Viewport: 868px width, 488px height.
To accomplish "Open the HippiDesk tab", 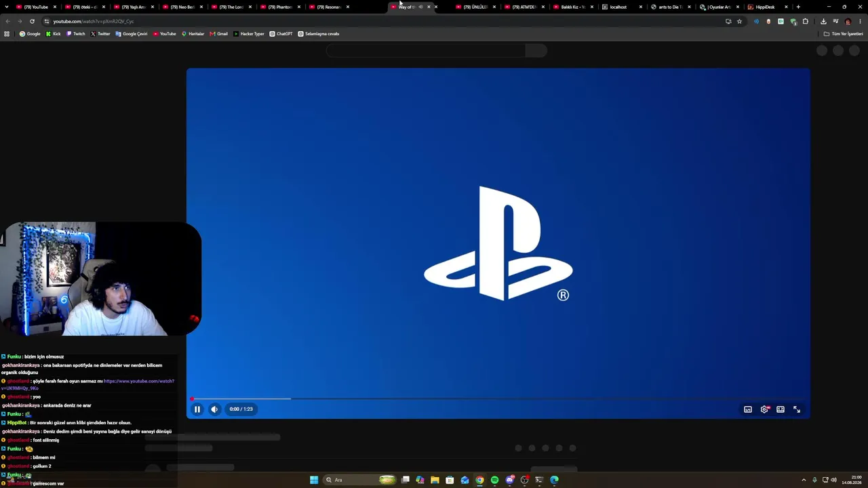I will (769, 7).
